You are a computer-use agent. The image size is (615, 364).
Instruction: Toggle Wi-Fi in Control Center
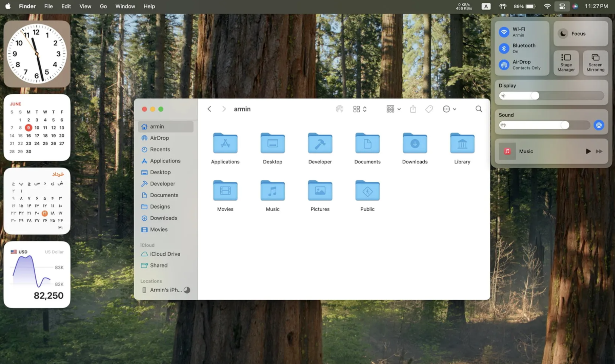pos(504,32)
